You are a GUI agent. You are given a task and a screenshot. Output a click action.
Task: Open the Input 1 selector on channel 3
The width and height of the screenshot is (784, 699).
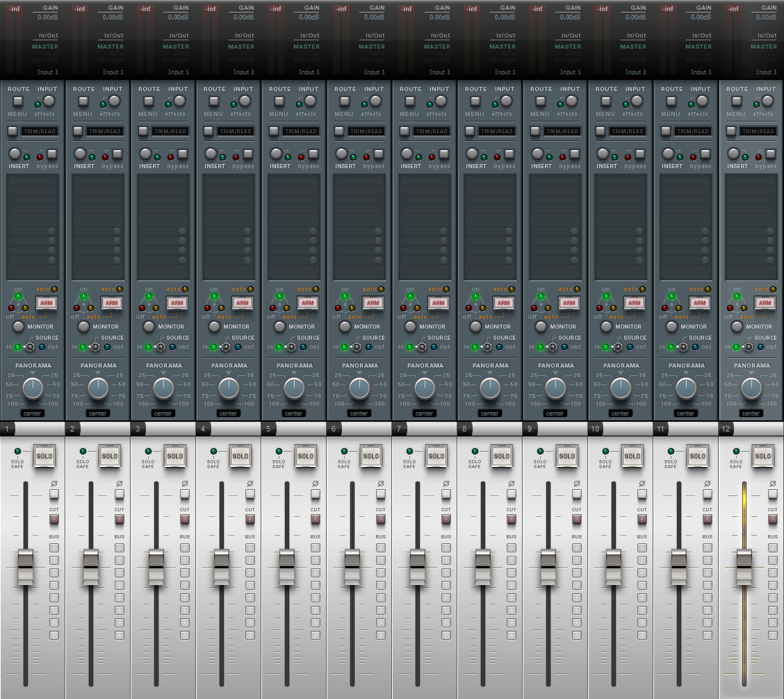coord(178,72)
